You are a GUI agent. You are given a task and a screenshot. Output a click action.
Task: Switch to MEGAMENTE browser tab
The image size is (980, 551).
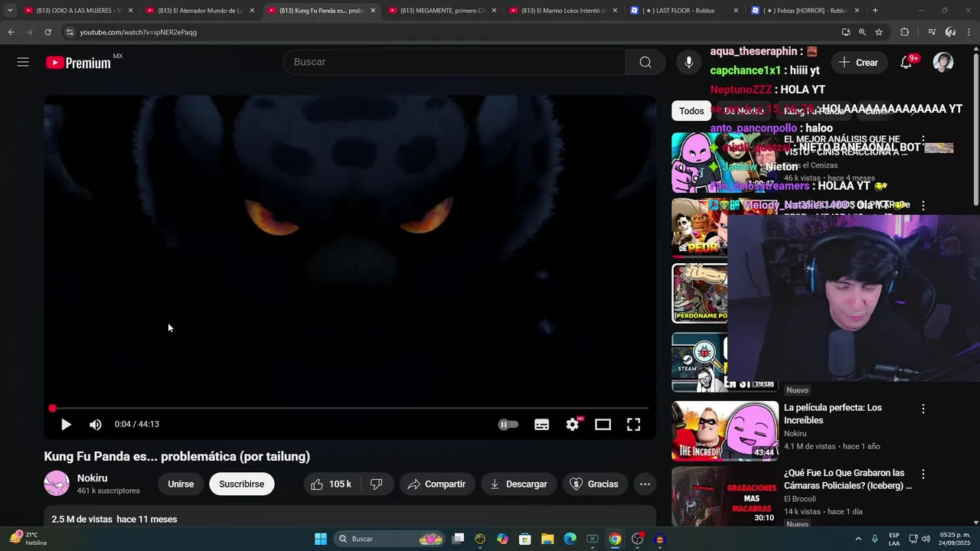[x=443, y=11]
